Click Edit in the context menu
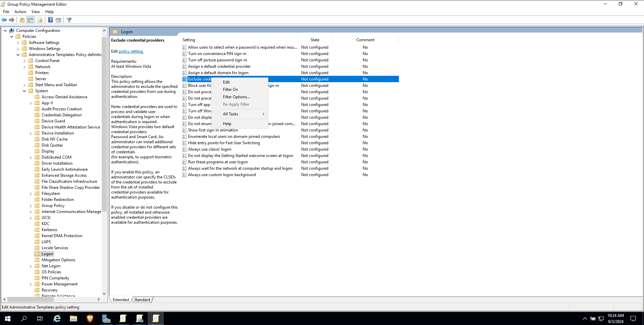Viewport: 644px width, 325px height. pyautogui.click(x=226, y=82)
